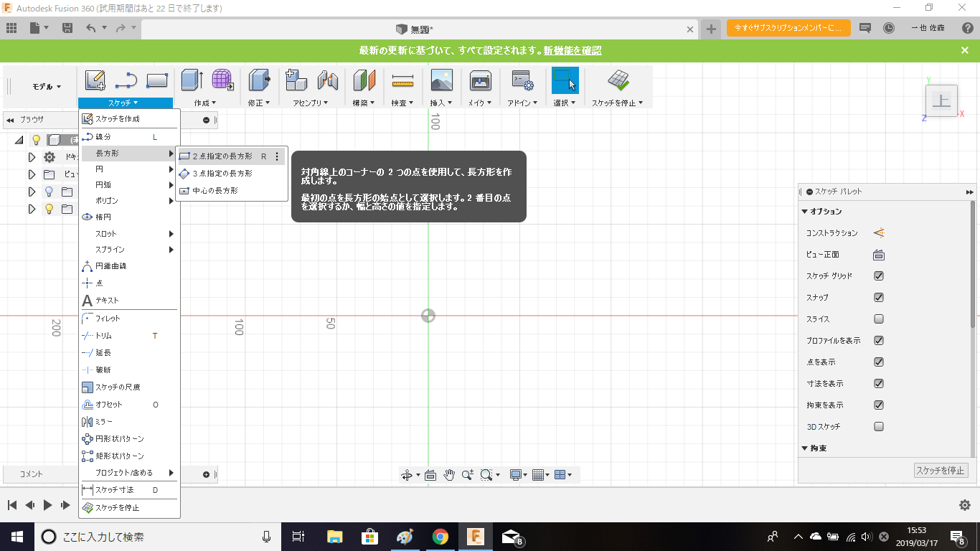This screenshot has width=980, height=551.
Task: Click the 3D print Make icon above メイク
Action: [x=480, y=80]
